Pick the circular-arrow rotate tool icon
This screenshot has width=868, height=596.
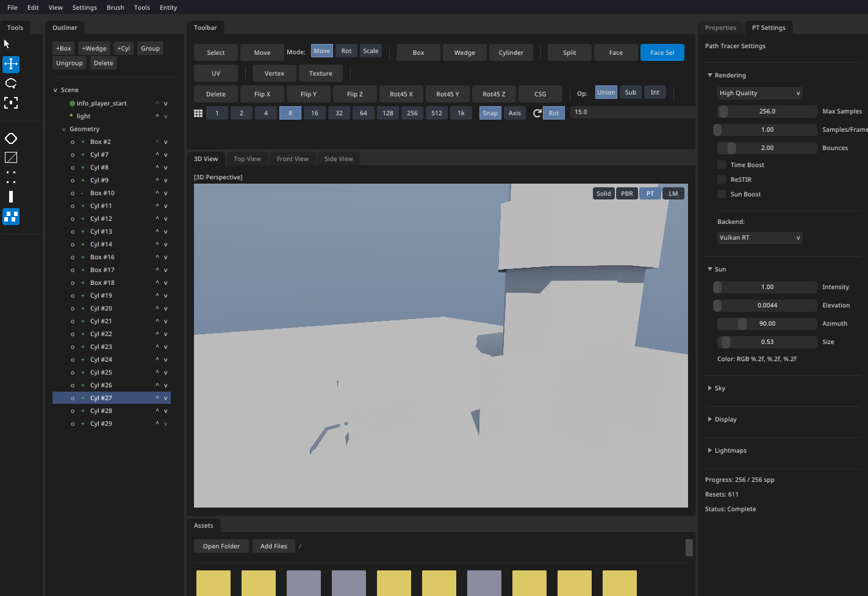click(x=11, y=84)
